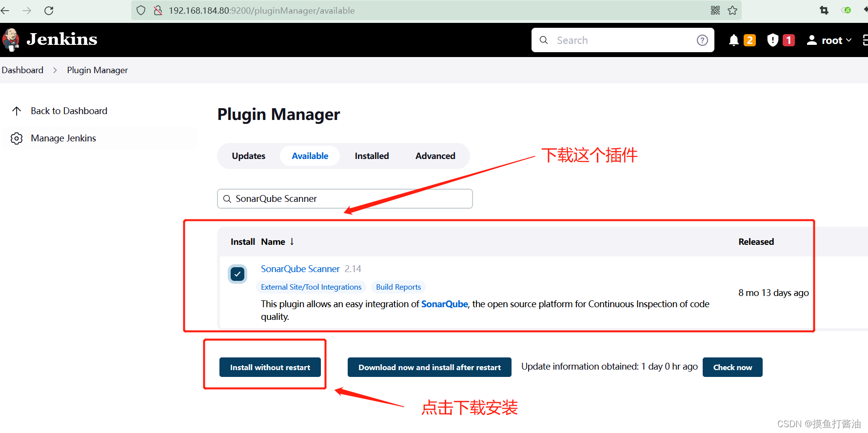Screen dimensions: 868x433
Task: Click the Jenkins butler logo
Action: pyautogui.click(x=11, y=39)
